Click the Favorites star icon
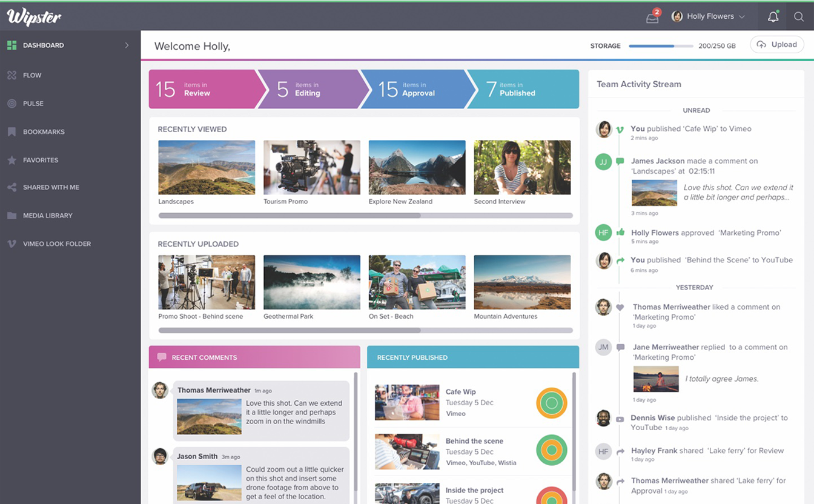Screen dimensions: 814x504 coord(12,160)
